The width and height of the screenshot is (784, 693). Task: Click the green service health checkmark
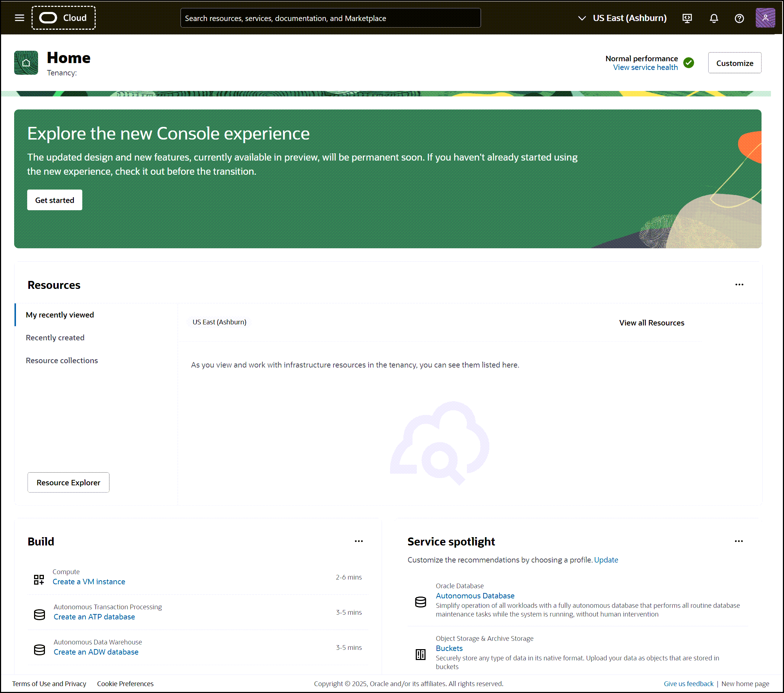pos(689,62)
